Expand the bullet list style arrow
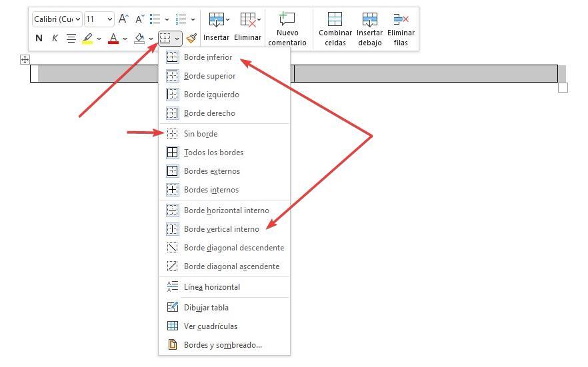The width and height of the screenshot is (588, 367). (167, 19)
